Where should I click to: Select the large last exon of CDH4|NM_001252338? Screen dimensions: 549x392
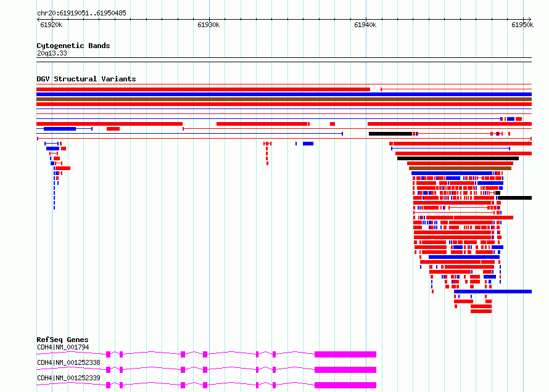[x=345, y=370]
